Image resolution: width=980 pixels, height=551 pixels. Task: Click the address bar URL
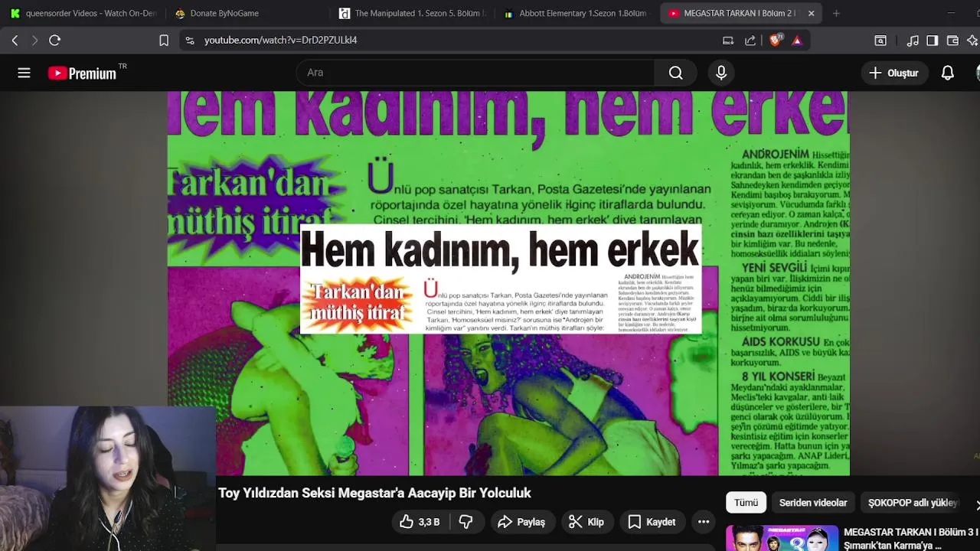coord(280,40)
